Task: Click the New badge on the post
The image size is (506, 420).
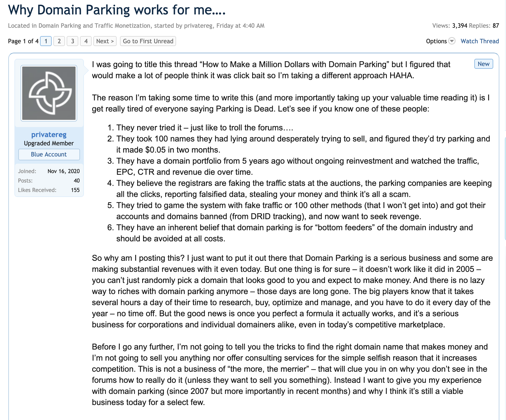Action: coord(484,64)
